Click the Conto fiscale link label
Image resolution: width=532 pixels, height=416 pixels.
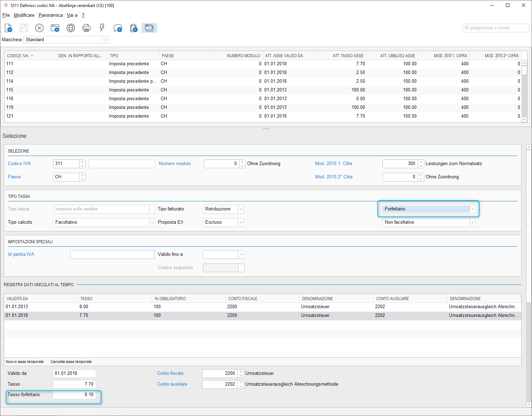(x=170, y=373)
